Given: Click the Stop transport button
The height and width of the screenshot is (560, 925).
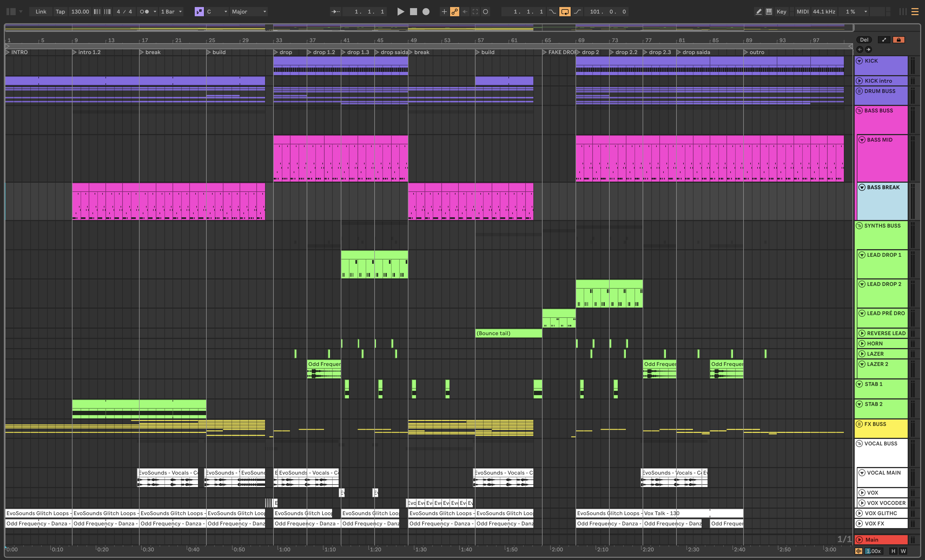Looking at the screenshot, I should pos(413,12).
